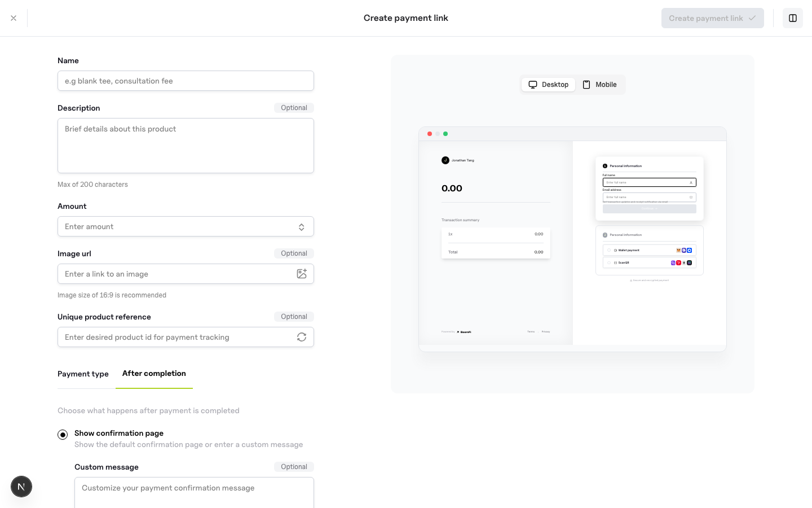Click the Jonathan Tang avatar in preview
The image size is (812, 508).
tap(445, 160)
